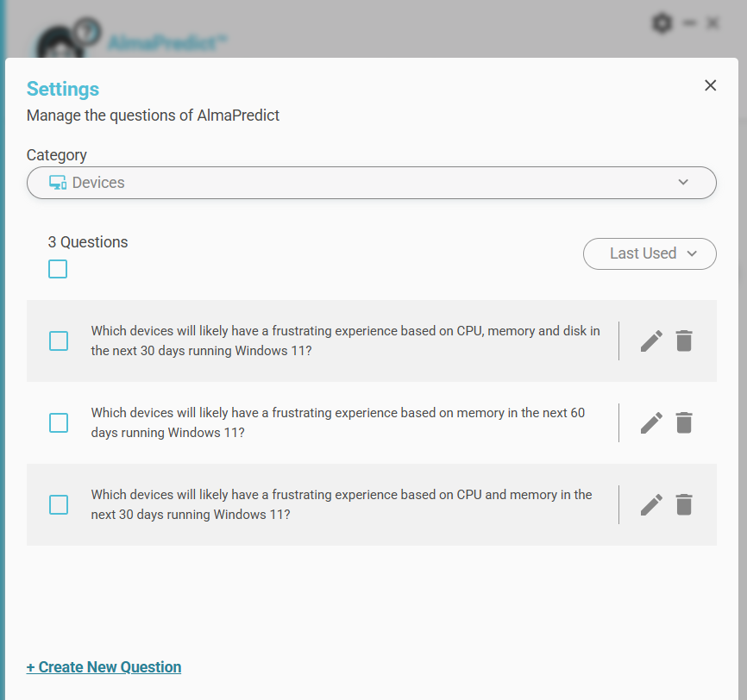Click Create New Question link
The height and width of the screenshot is (700, 747).
(x=104, y=667)
